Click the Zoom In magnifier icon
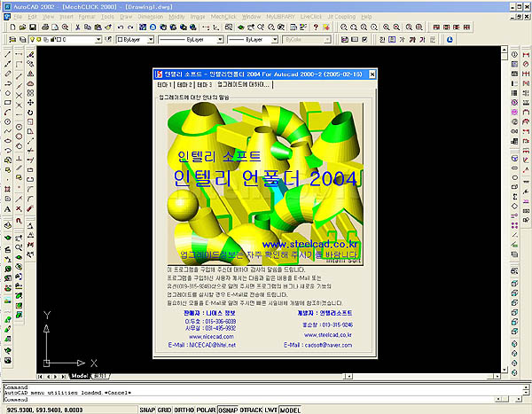Screen dimensions: 532x414 coord(386,27)
